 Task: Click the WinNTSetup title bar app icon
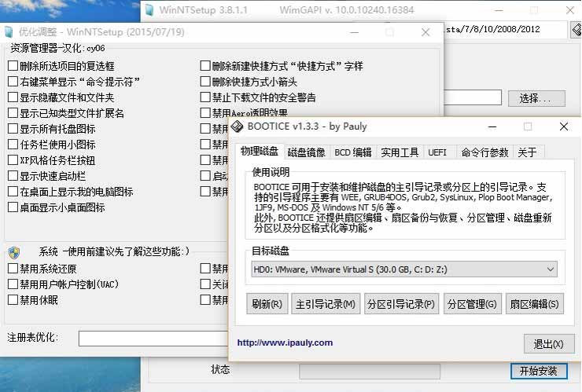[149, 10]
